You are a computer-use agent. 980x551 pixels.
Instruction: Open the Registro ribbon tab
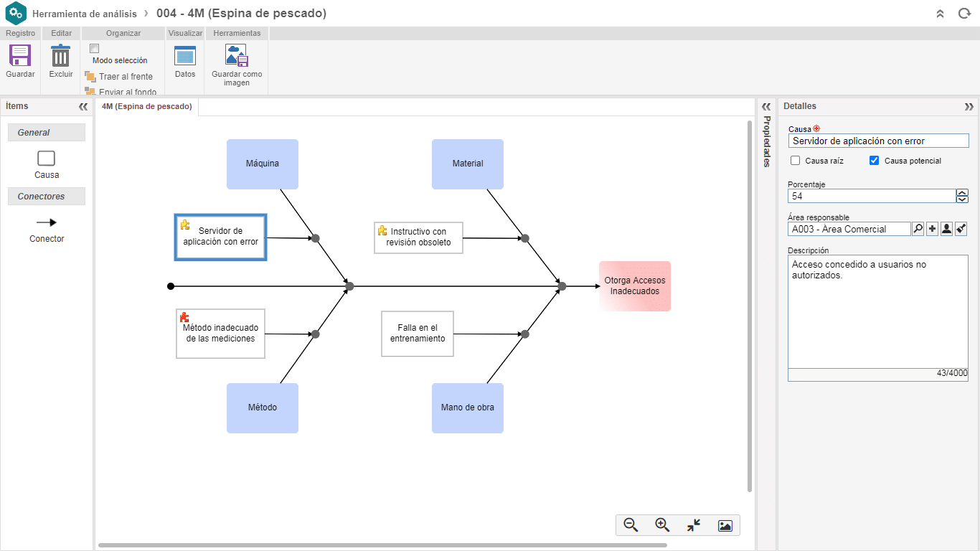coord(20,33)
